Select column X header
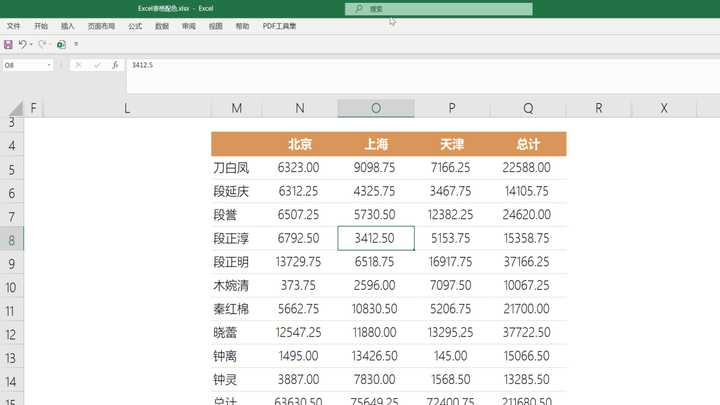This screenshot has width=720, height=405. tap(664, 108)
